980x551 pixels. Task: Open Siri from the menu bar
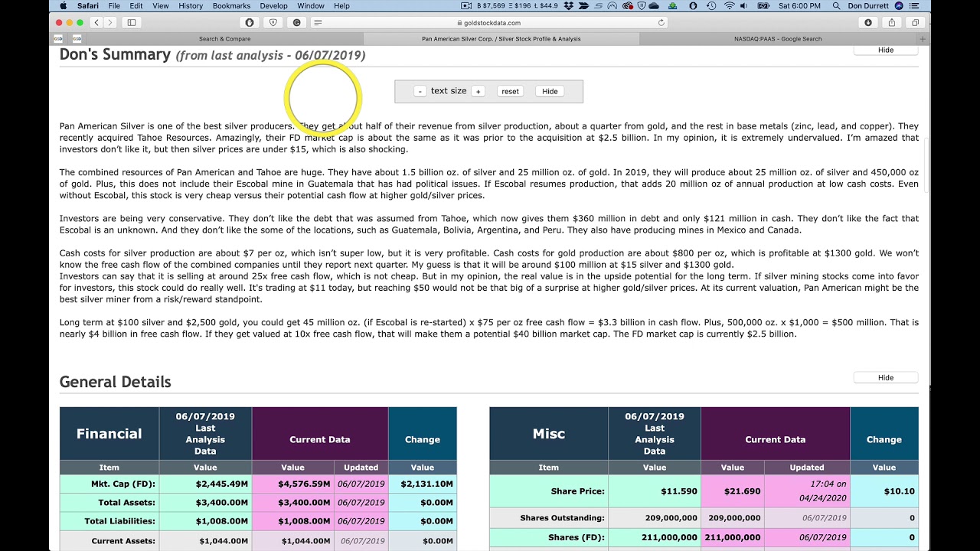[x=900, y=5]
